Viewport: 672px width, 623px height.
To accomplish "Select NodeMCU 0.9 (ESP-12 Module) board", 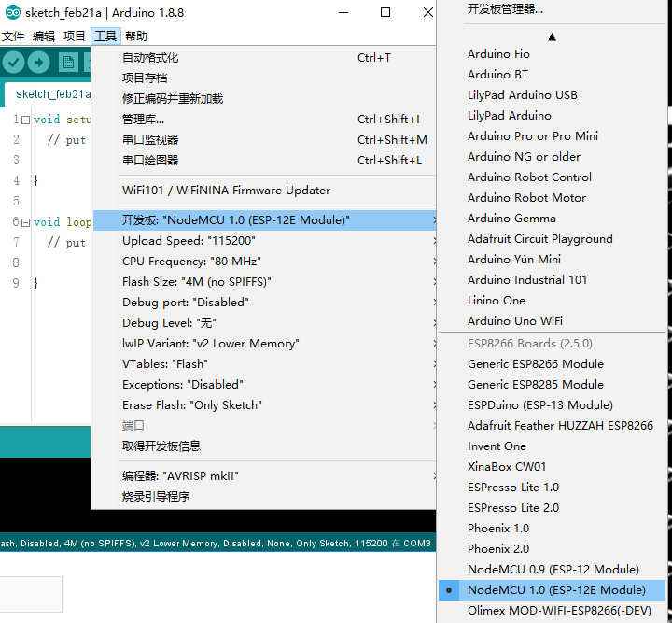I will (x=552, y=570).
